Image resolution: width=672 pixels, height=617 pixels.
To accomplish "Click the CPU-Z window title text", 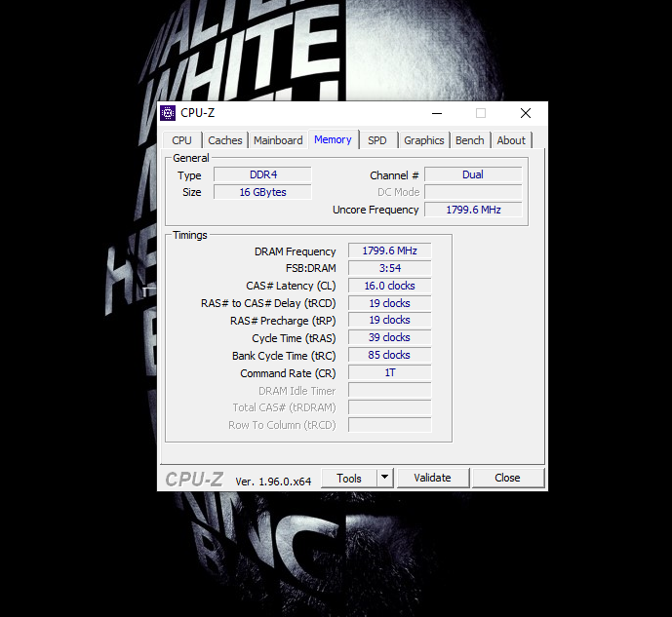I will tap(198, 113).
